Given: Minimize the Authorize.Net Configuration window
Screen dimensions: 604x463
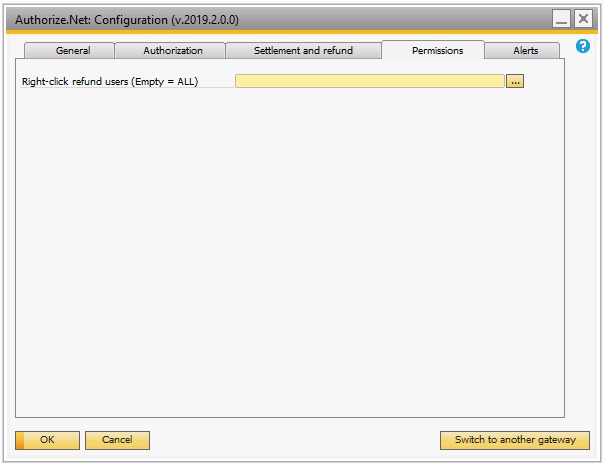Looking at the screenshot, I should [x=561, y=18].
